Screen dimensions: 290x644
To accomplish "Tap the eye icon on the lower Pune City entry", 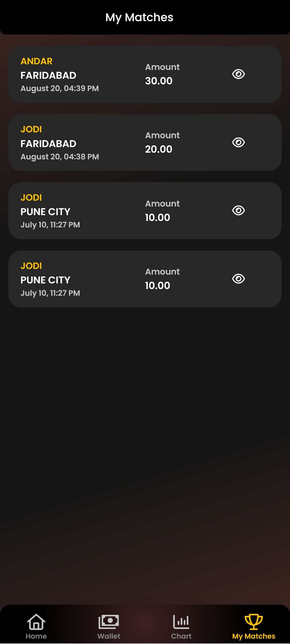I will 238,279.
